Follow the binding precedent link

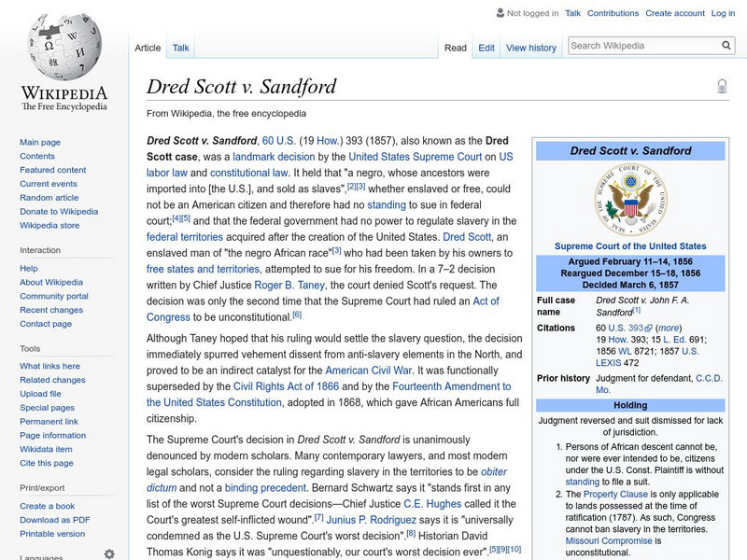click(265, 487)
